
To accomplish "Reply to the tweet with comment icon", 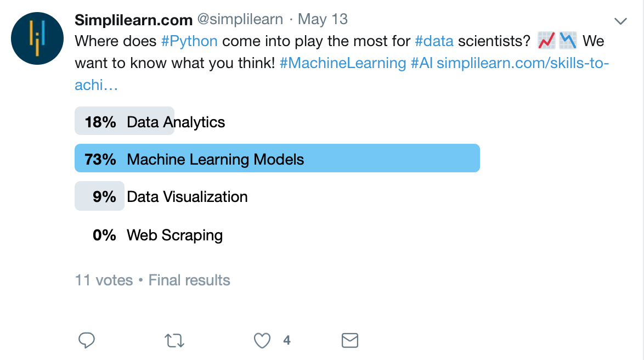I will (87, 340).
